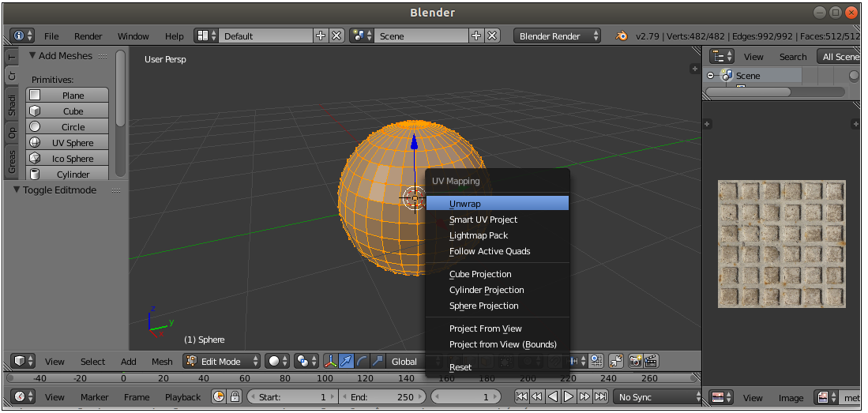Viewport: 868px width, 413px height.
Task: Add a new scene with the plus icon
Action: click(476, 36)
